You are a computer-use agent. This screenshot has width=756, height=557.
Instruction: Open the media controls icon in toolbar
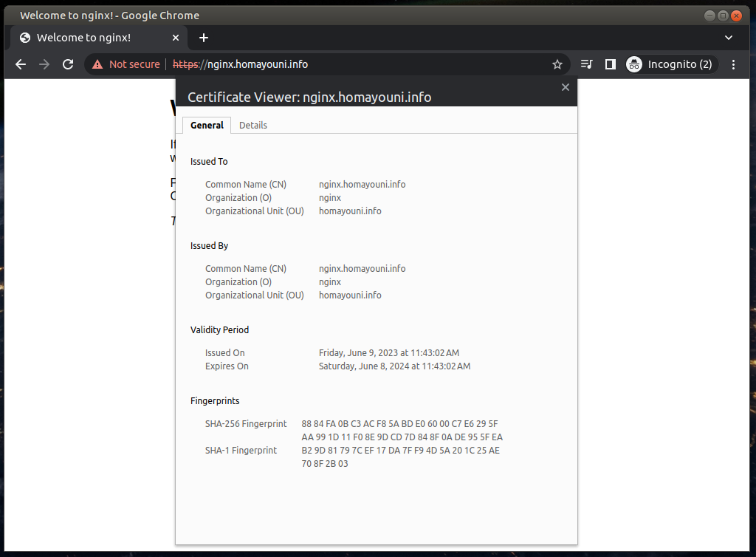click(587, 64)
